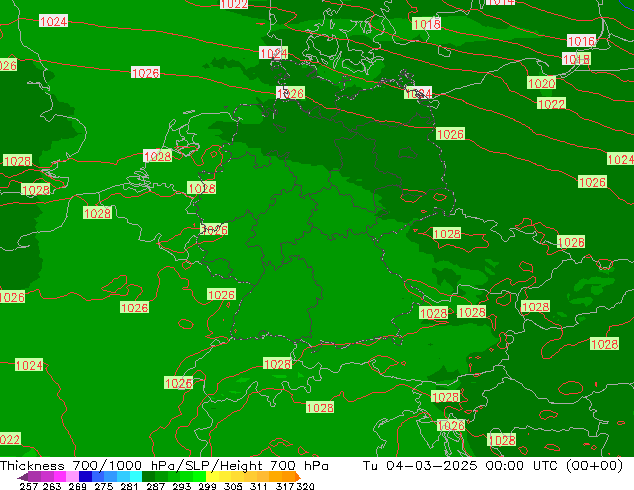Image resolution: width=634 pixels, height=490 pixels.
Task: Click the "1022" label directly below the 1020 label
Action: (x=552, y=104)
